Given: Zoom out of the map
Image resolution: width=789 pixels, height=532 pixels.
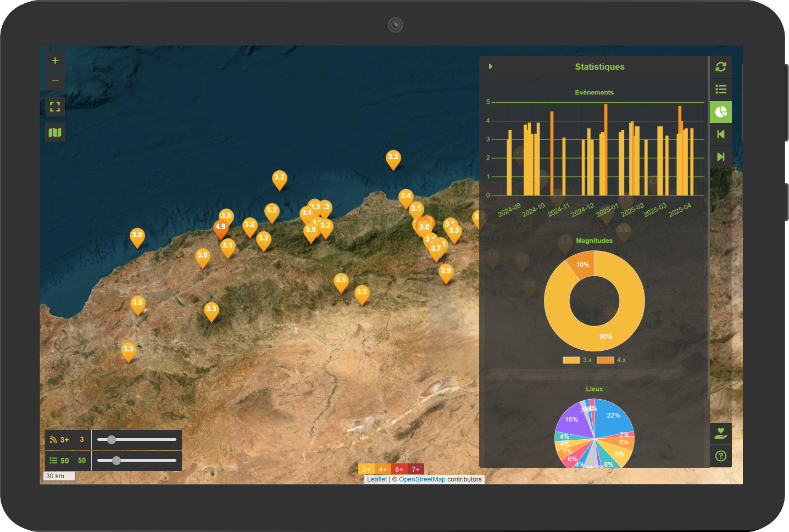Looking at the screenshot, I should (x=55, y=81).
